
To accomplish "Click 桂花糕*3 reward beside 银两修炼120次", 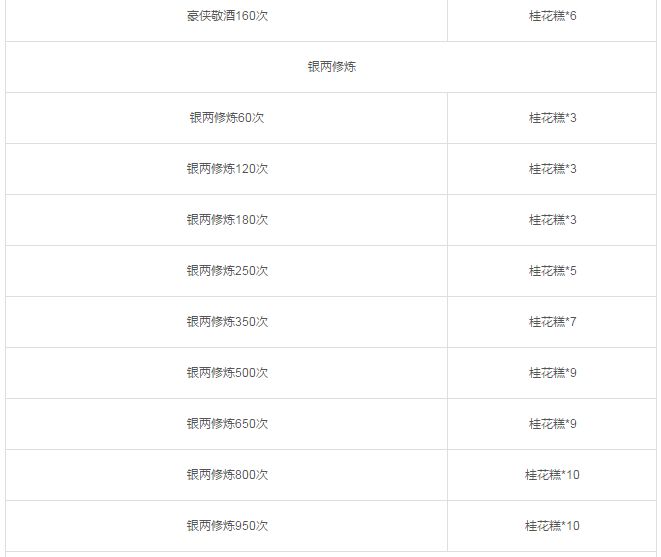I will click(x=552, y=169).
